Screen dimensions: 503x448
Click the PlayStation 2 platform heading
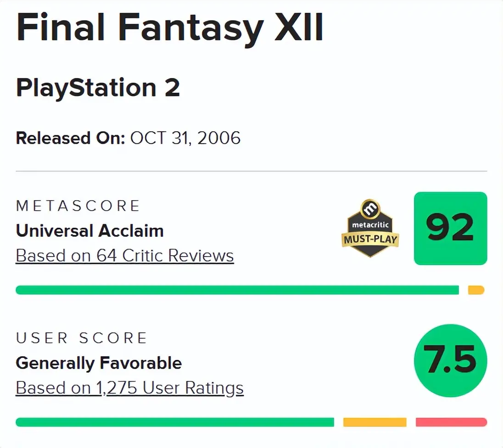[x=98, y=88]
